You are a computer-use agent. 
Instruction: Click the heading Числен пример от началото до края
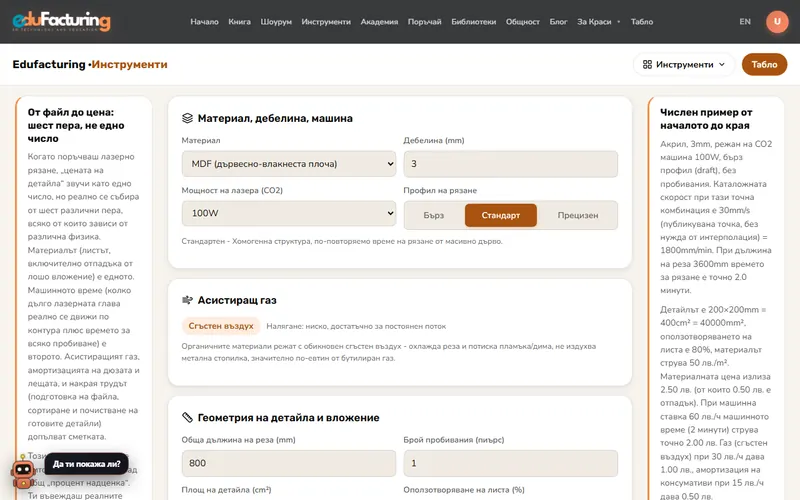[x=706, y=119]
